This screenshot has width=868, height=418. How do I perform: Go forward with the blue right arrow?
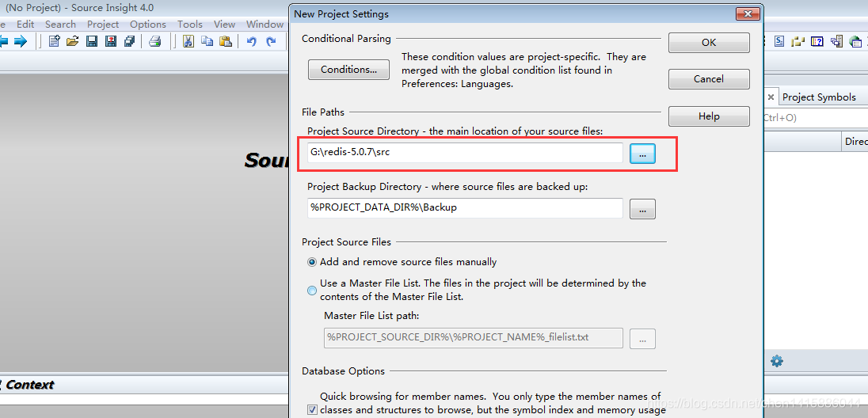coord(20,41)
